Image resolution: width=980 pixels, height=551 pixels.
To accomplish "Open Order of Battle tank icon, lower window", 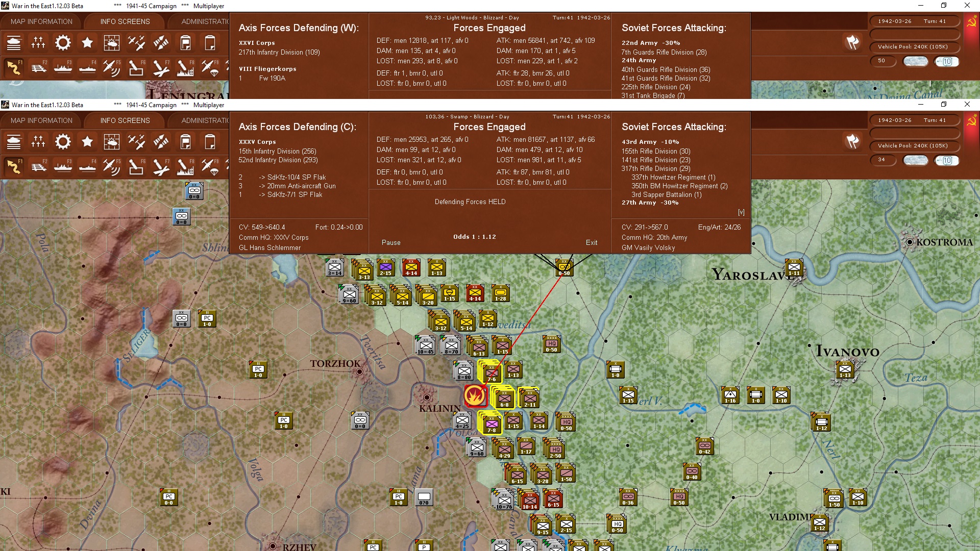I will pyautogui.click(x=14, y=142).
